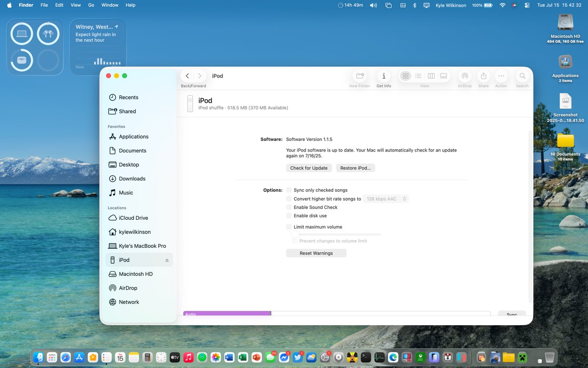Open Control Center from menu bar

point(527,5)
